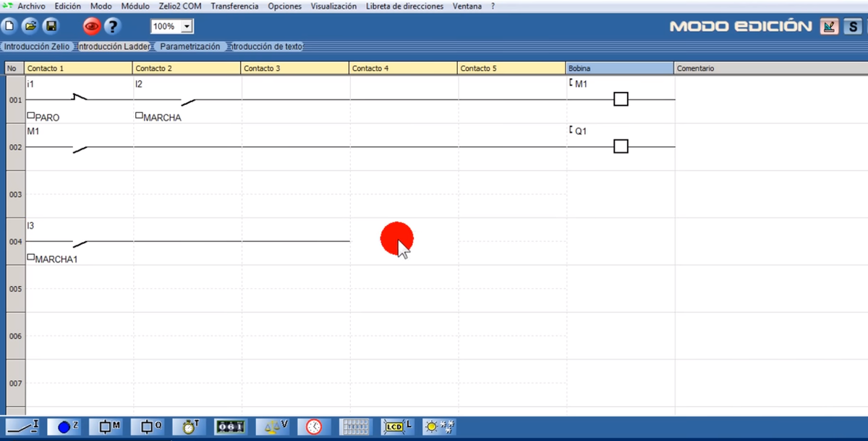Select line number 005 row header
This screenshot has width=868, height=441.
pyautogui.click(x=15, y=289)
